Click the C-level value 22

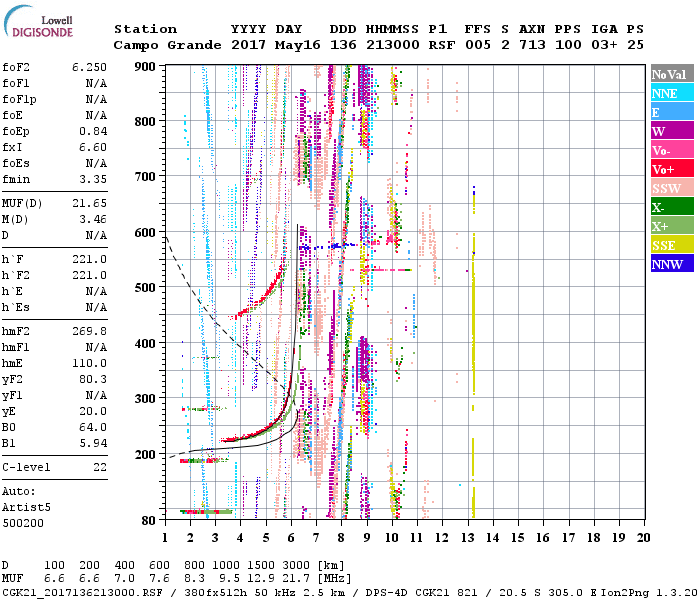click(x=100, y=467)
